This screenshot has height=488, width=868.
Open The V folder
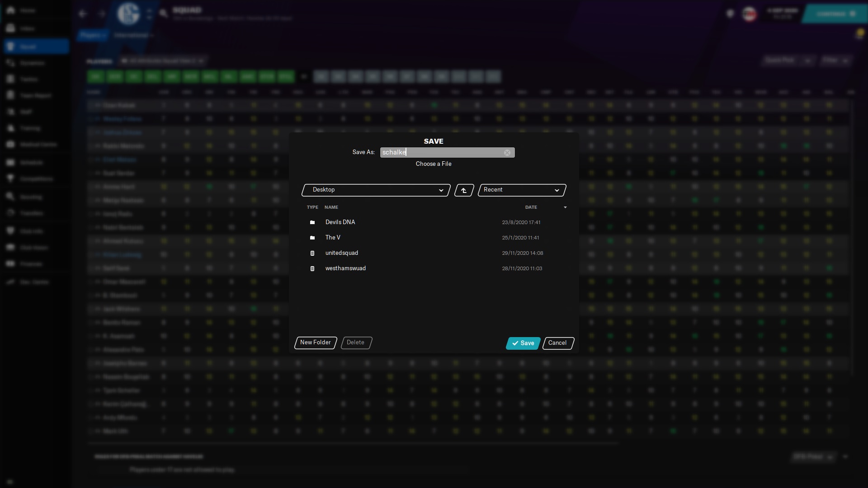[333, 238]
